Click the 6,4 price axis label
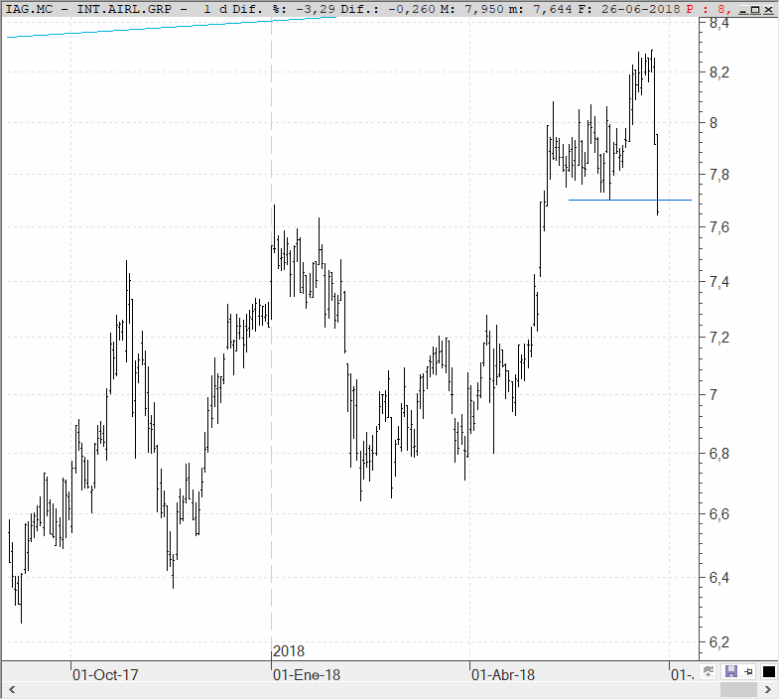This screenshot has height=700, width=780. tap(719, 578)
